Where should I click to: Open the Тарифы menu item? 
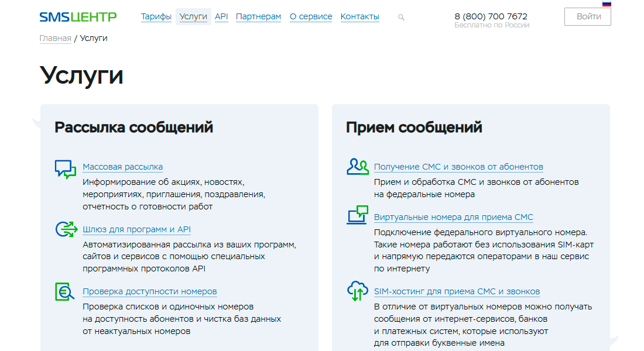[156, 16]
